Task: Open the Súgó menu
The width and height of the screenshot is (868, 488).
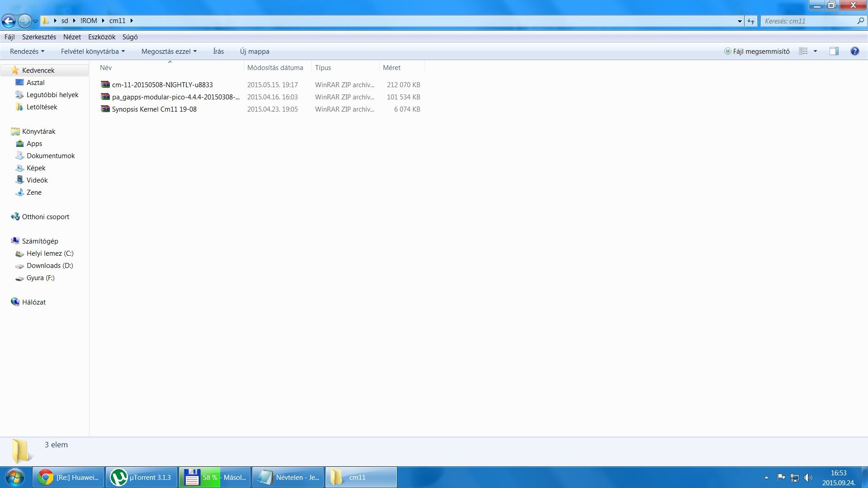Action: coord(130,37)
